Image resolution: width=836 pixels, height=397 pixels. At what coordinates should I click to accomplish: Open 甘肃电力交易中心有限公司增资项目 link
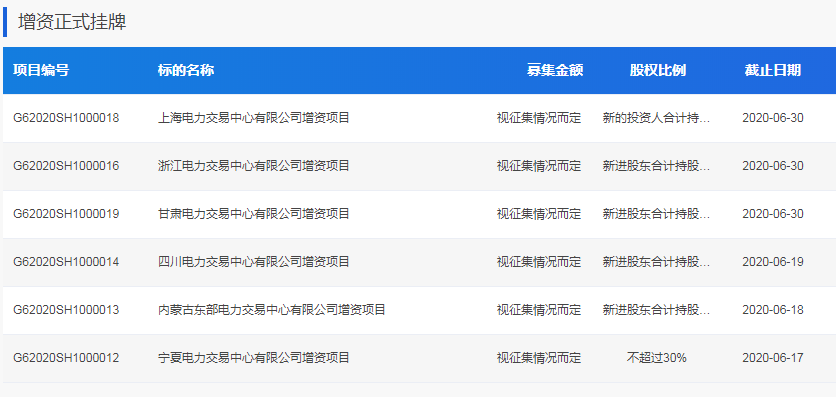tap(254, 214)
